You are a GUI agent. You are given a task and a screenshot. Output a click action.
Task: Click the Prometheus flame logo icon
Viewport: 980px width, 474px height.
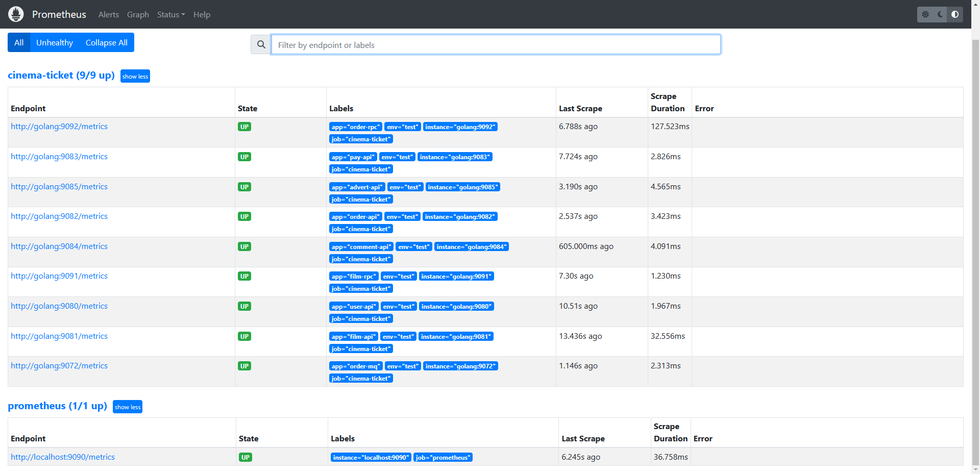tap(16, 14)
